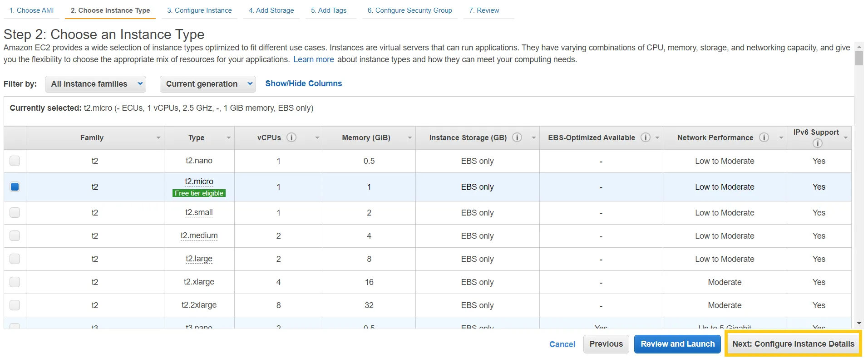This screenshot has height=358, width=868.
Task: Open the All instance families dropdown
Action: pyautogui.click(x=95, y=84)
